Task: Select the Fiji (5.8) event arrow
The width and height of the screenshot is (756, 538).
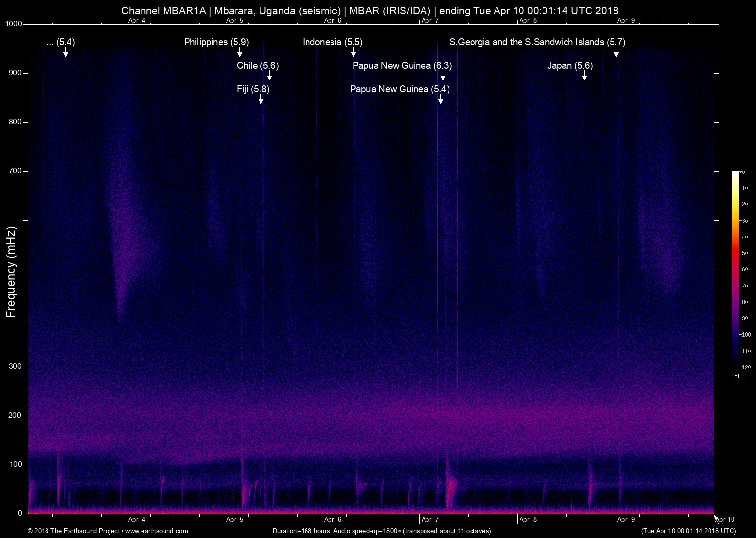Action: [261, 100]
